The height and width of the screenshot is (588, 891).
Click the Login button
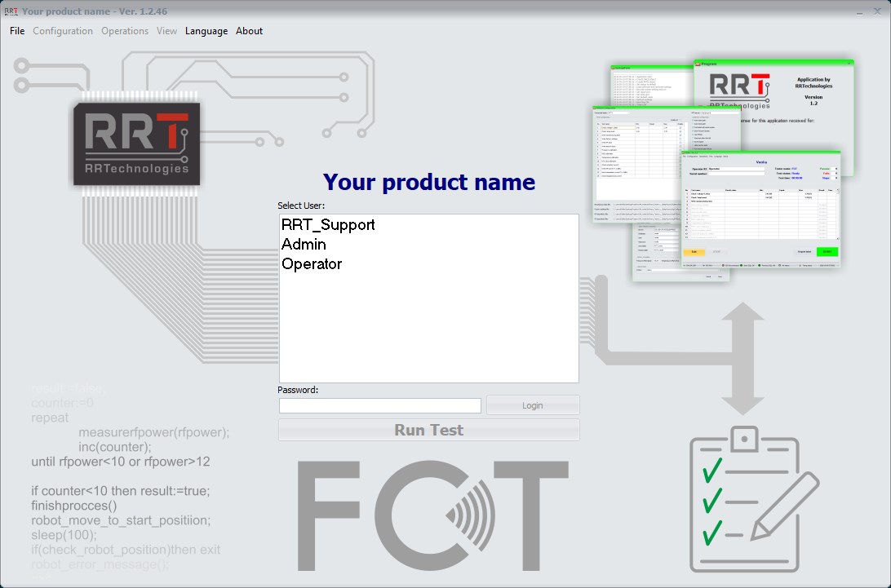coord(533,405)
